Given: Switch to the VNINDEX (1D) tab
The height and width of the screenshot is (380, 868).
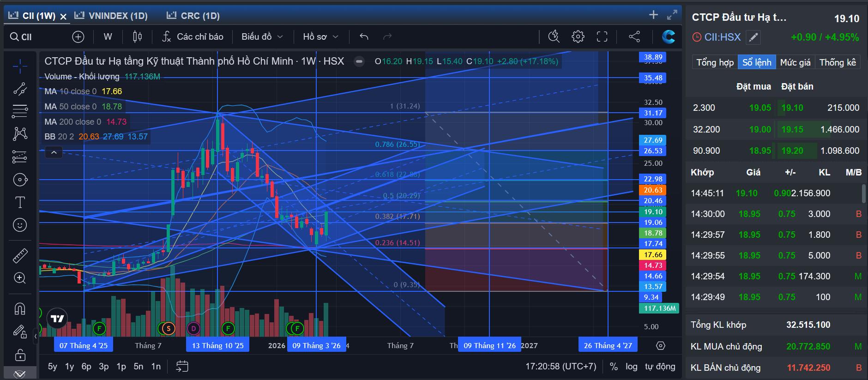Looking at the screenshot, I should click(112, 16).
